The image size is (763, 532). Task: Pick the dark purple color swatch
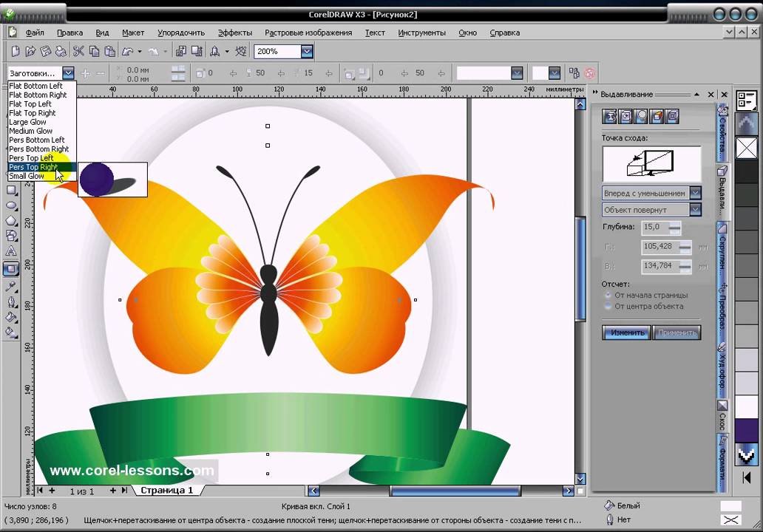pos(746,431)
